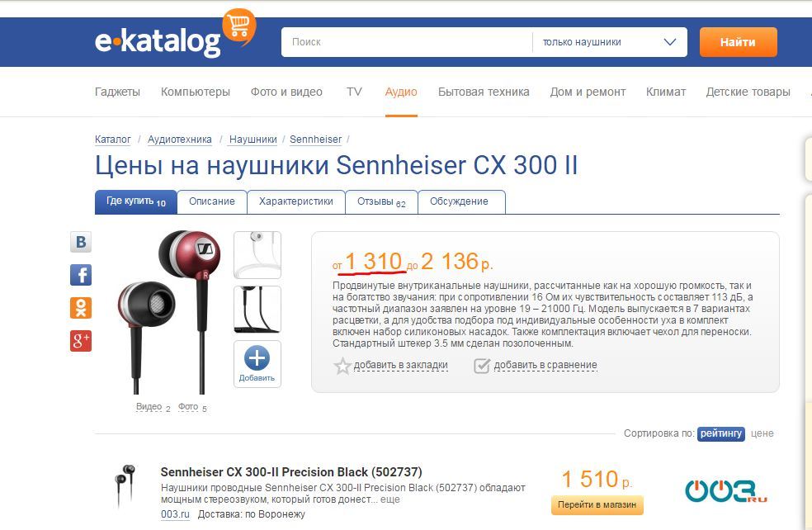
Task: Sort offers by рейтингу
Action: click(x=721, y=433)
